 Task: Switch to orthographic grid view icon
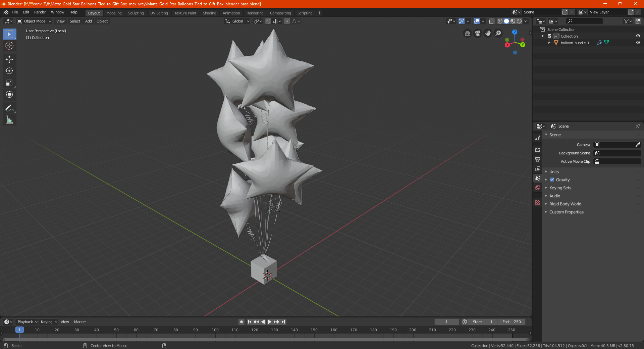click(467, 33)
